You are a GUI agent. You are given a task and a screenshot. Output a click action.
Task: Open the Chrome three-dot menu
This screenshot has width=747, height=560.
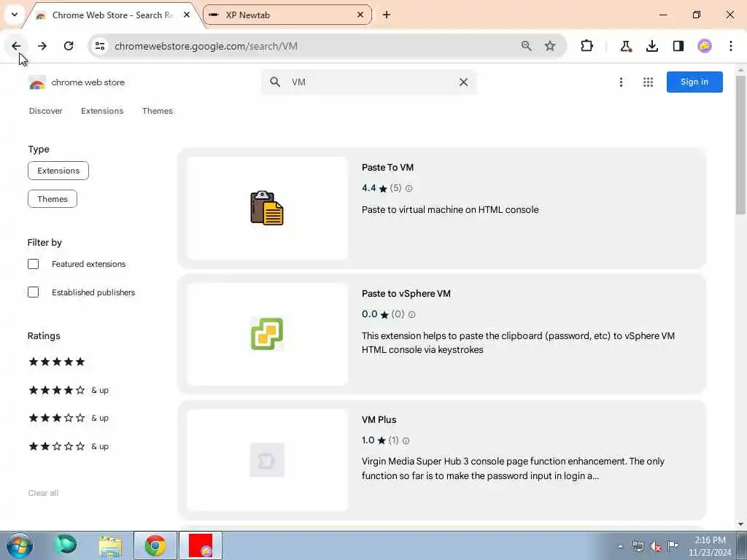731,46
